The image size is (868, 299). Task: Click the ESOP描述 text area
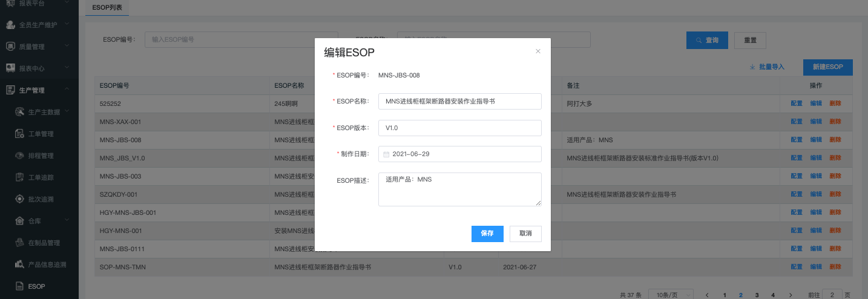[459, 189]
